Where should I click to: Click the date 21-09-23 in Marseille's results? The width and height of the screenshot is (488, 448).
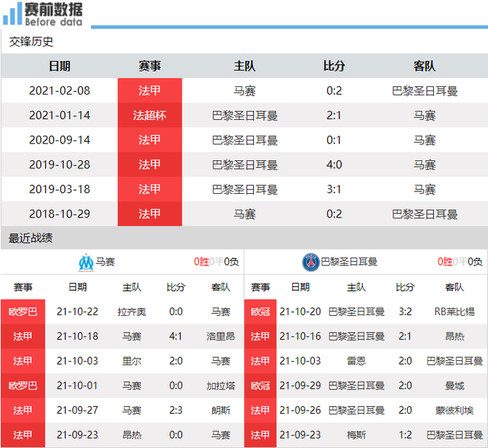[x=78, y=435]
